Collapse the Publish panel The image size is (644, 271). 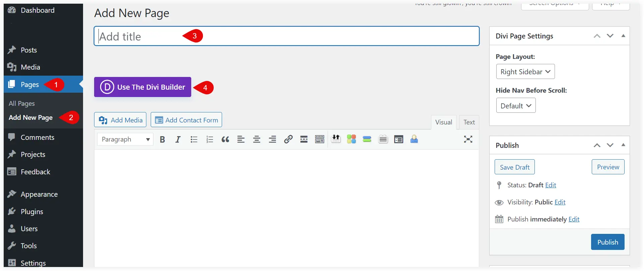[623, 145]
